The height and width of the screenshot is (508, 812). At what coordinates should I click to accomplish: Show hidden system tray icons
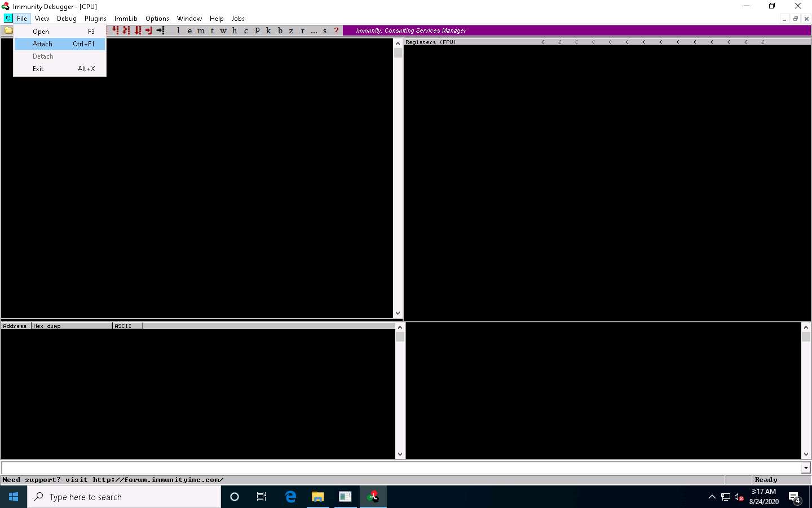[x=712, y=497]
